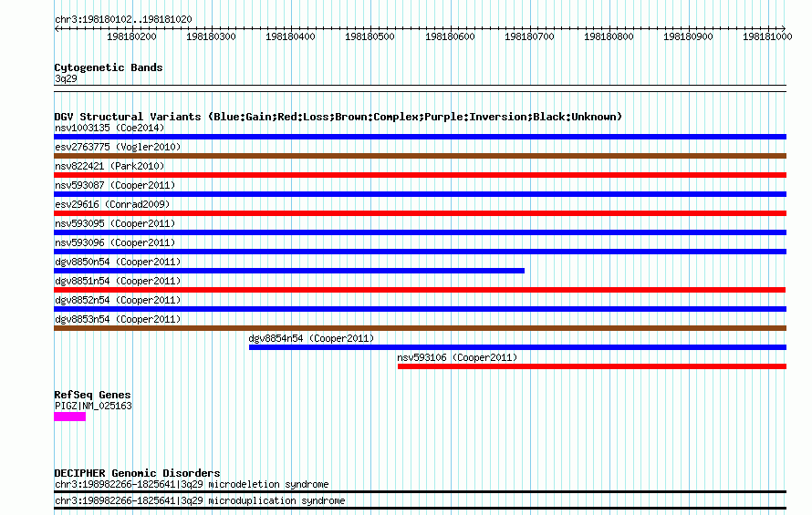Open the nsv593096 (Cooper2011) label
Image resolution: width=812 pixels, height=515 pixels.
click(115, 242)
